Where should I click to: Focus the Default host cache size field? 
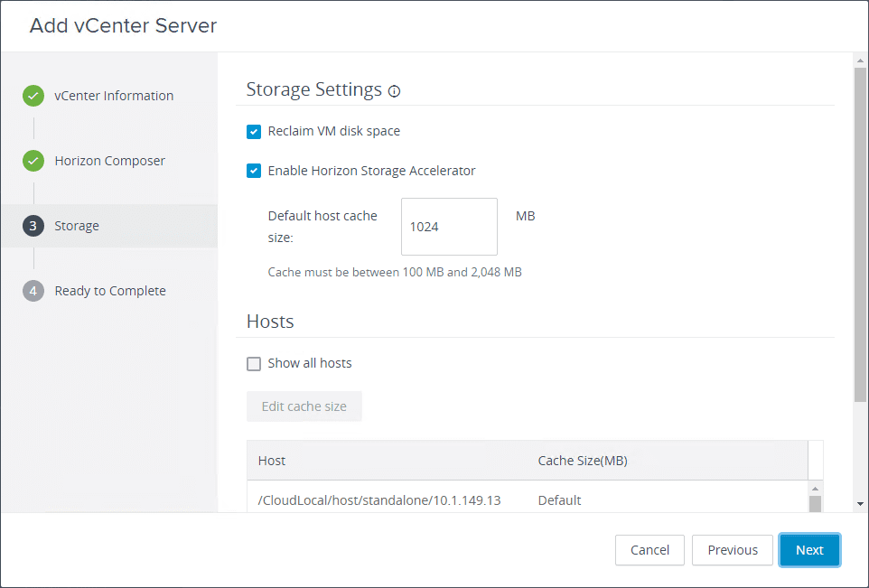click(x=449, y=227)
